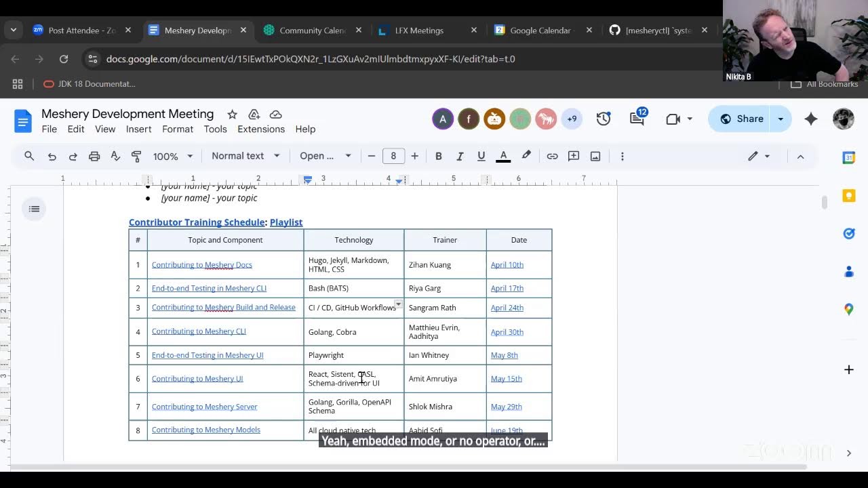Start a Meet call with the camera icon

pyautogui.click(x=673, y=119)
